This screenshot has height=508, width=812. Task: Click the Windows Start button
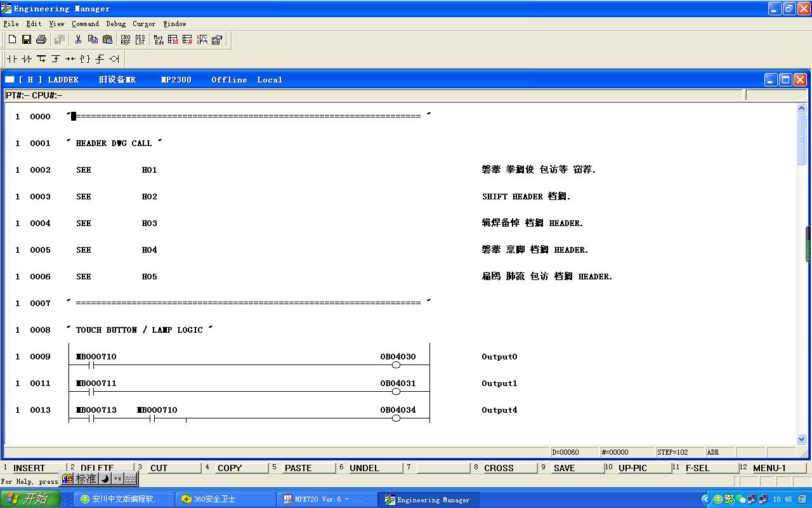30,499
